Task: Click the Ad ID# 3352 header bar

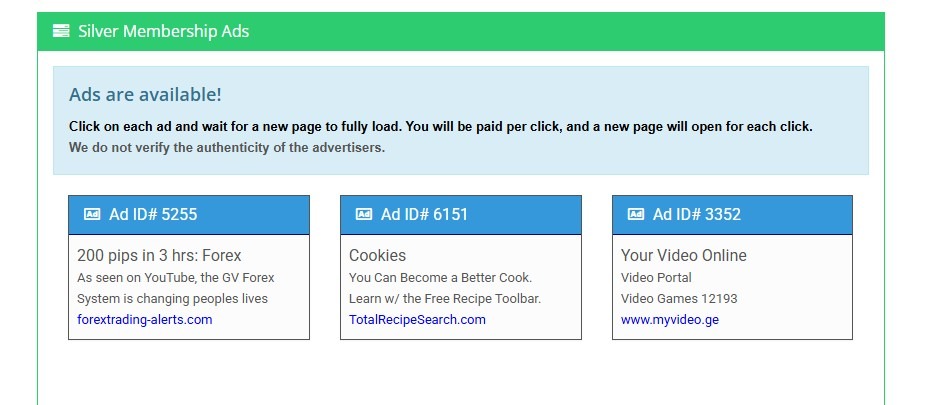Action: pos(732,215)
